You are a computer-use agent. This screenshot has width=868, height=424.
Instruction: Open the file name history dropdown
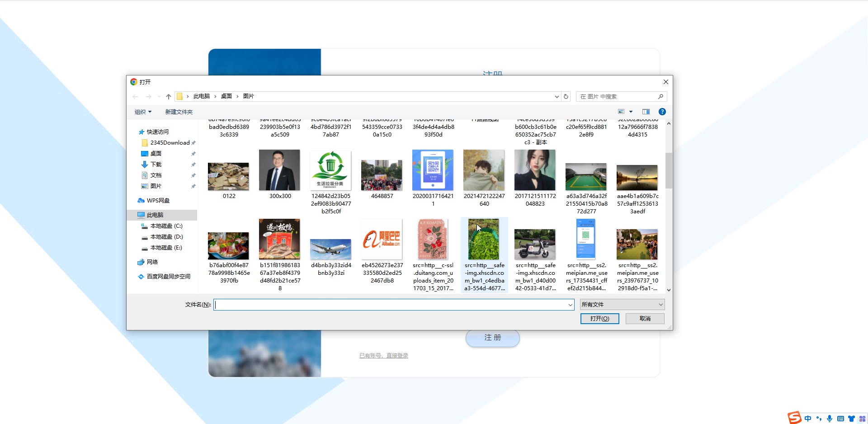pos(570,305)
